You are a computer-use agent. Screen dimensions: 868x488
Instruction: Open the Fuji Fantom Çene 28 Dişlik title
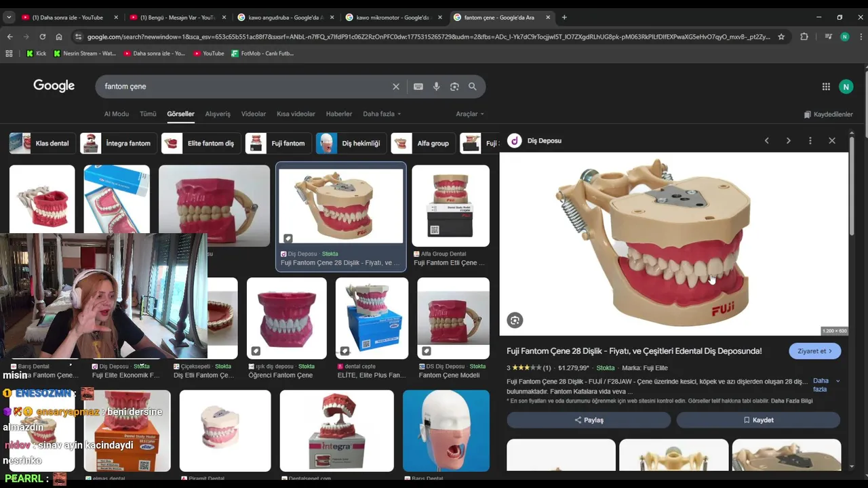click(x=634, y=351)
